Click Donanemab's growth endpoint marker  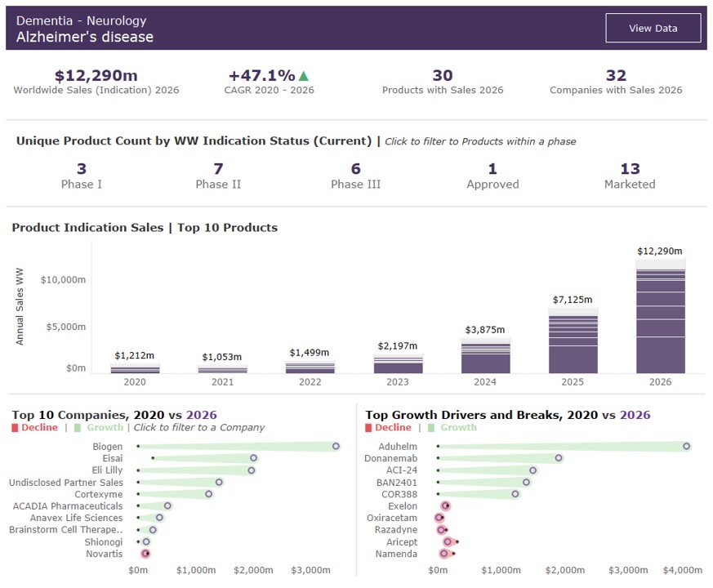(x=559, y=458)
